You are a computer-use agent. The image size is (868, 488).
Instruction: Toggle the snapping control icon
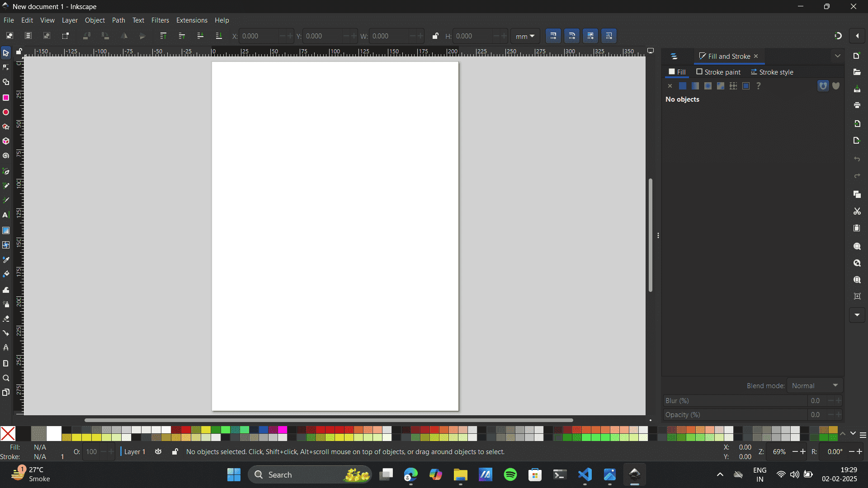[x=838, y=36]
